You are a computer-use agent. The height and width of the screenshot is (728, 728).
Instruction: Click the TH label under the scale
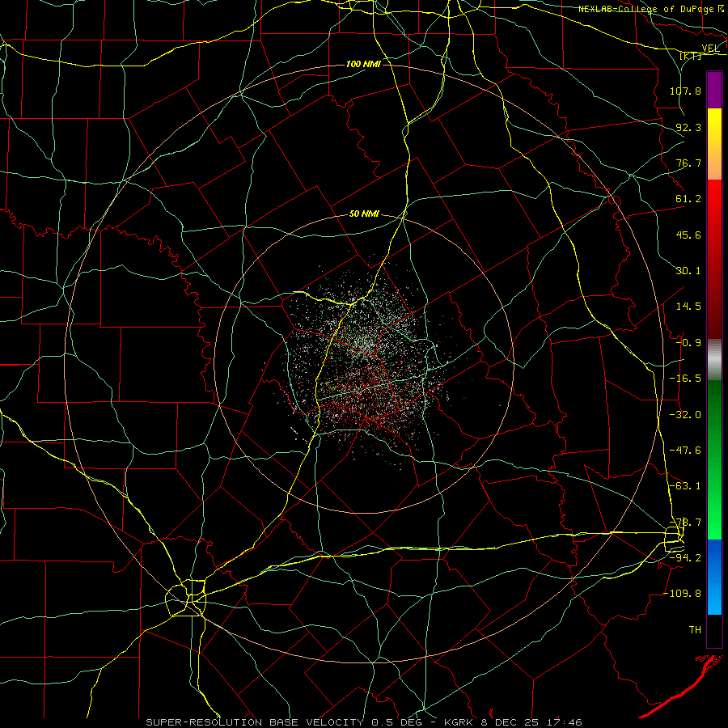coord(695,630)
